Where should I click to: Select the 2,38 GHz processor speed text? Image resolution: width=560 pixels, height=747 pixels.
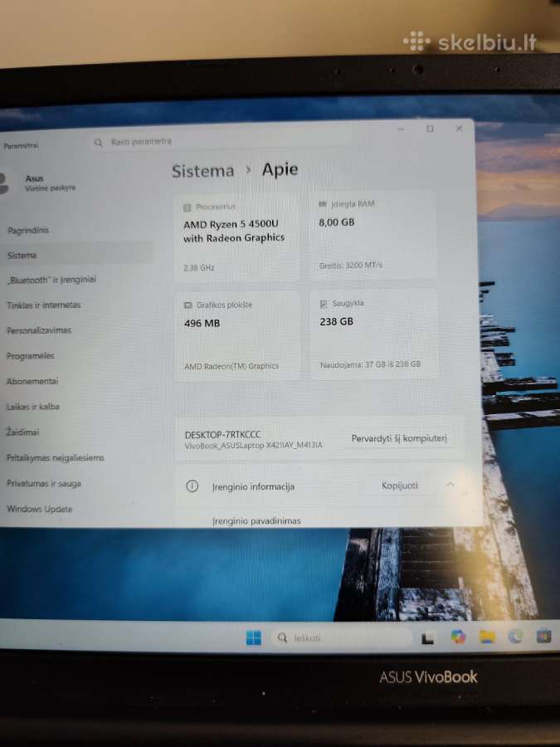pos(199,268)
